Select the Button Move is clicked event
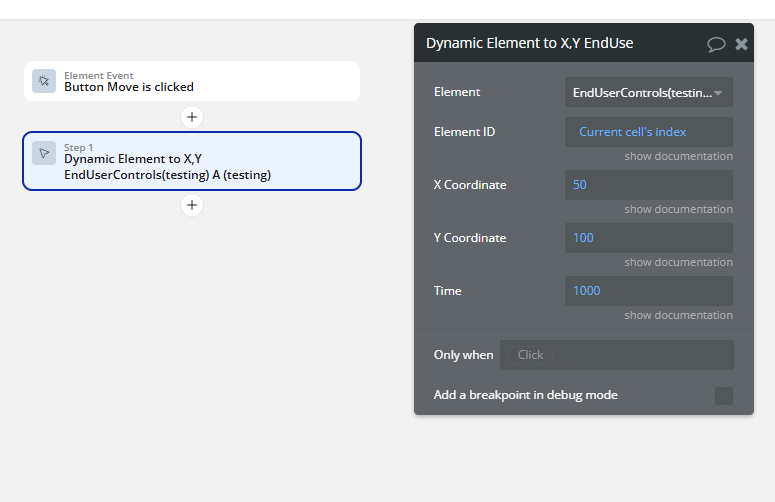 [192, 81]
